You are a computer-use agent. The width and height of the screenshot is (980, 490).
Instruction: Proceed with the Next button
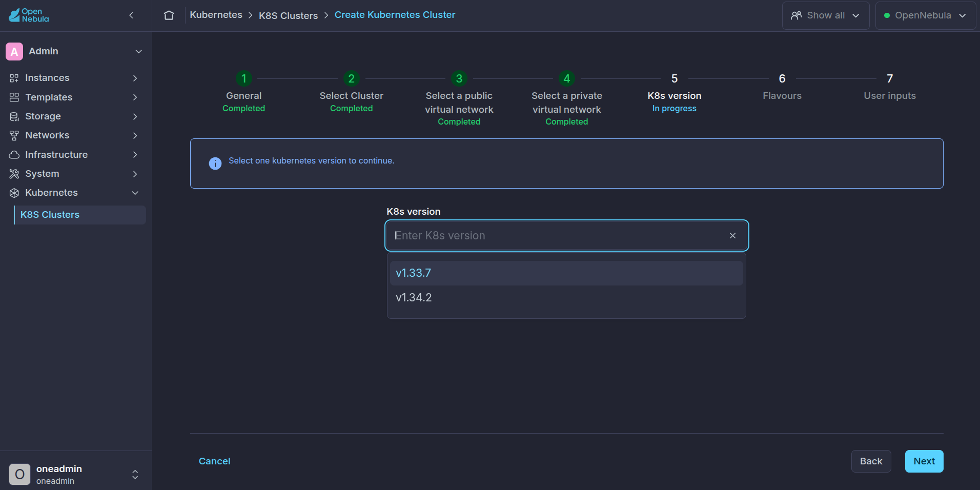(x=924, y=461)
